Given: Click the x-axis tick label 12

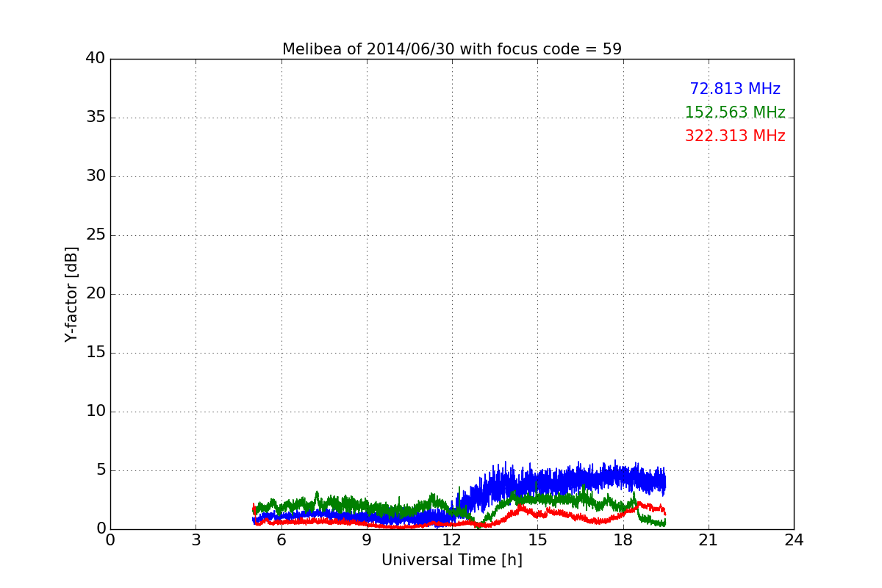Looking at the screenshot, I should click(x=452, y=540).
